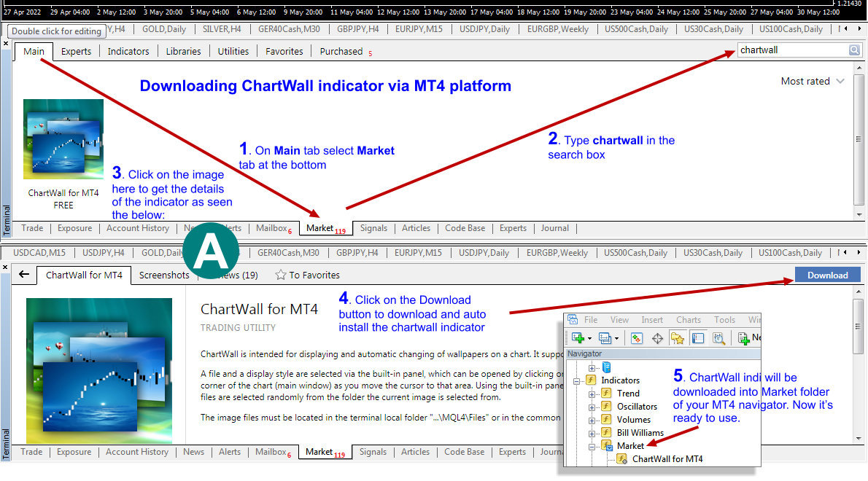
Task: Click the Oscillators folder icon
Action: [606, 407]
